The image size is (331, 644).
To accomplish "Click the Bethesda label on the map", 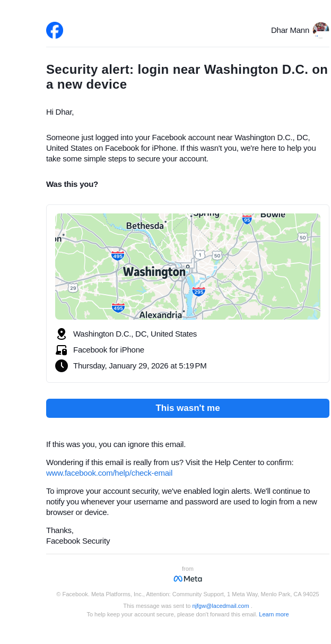I will pos(145,226).
